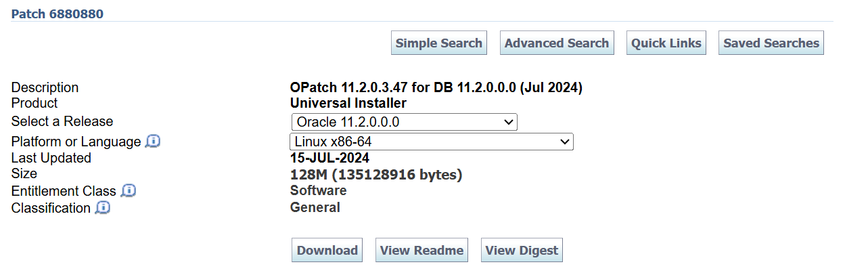
Task: Open the Select a Release dropdown
Action: pyautogui.click(x=404, y=122)
